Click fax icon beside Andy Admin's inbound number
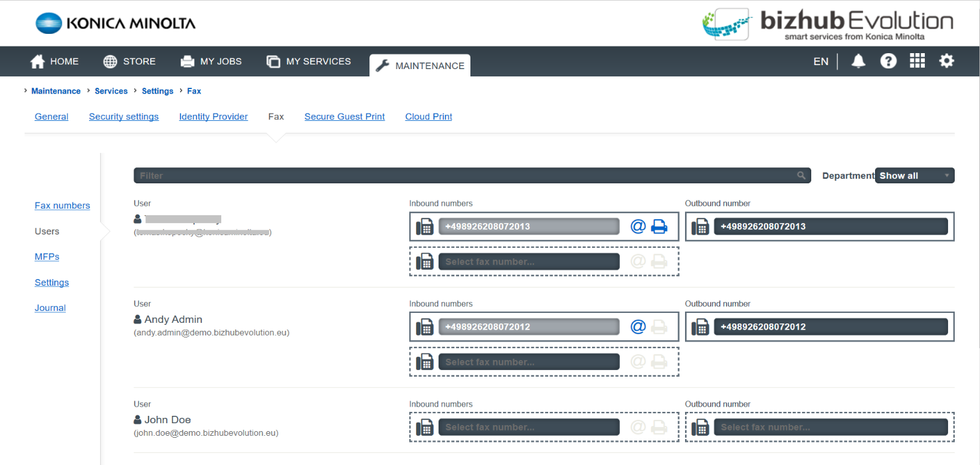 425,327
